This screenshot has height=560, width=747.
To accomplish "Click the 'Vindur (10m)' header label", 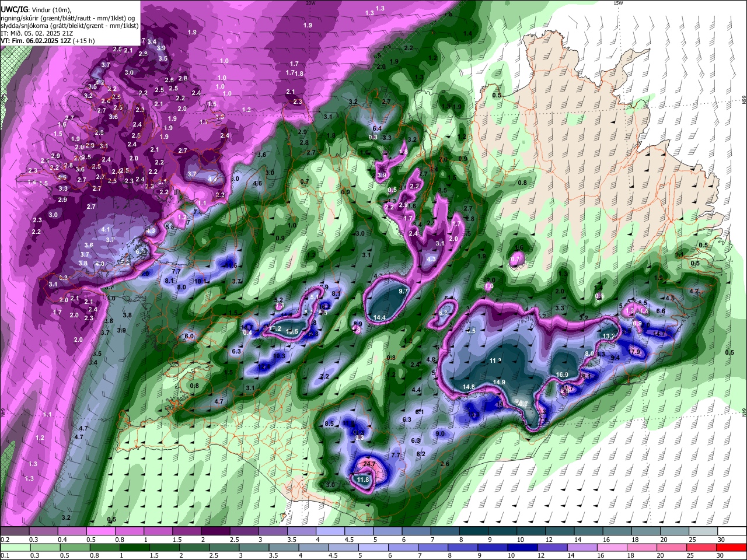I will coord(50,10).
